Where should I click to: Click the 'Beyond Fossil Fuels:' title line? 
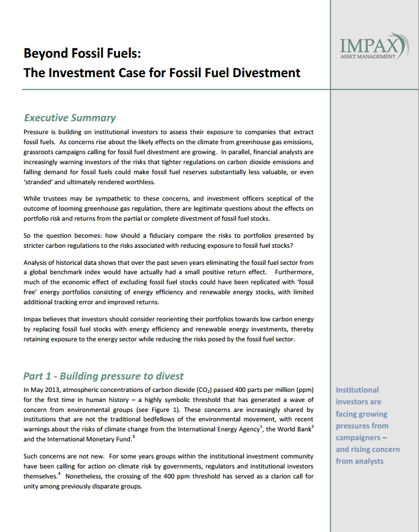tap(82, 54)
